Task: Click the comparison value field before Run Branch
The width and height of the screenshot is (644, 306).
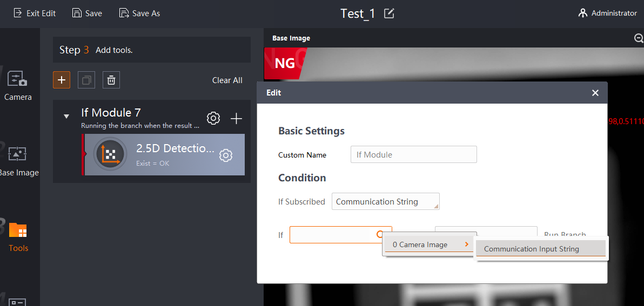Action: pos(486,231)
